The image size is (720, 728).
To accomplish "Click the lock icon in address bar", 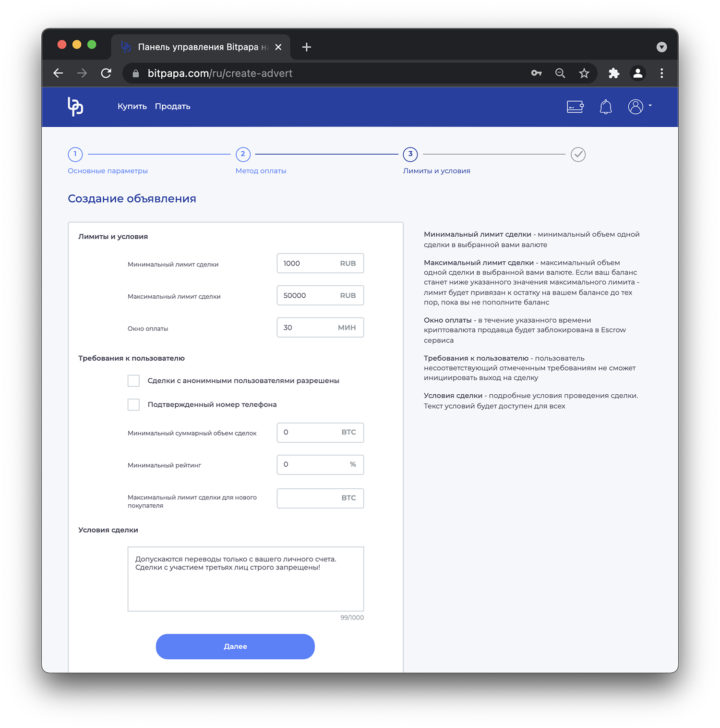I will coord(136,73).
